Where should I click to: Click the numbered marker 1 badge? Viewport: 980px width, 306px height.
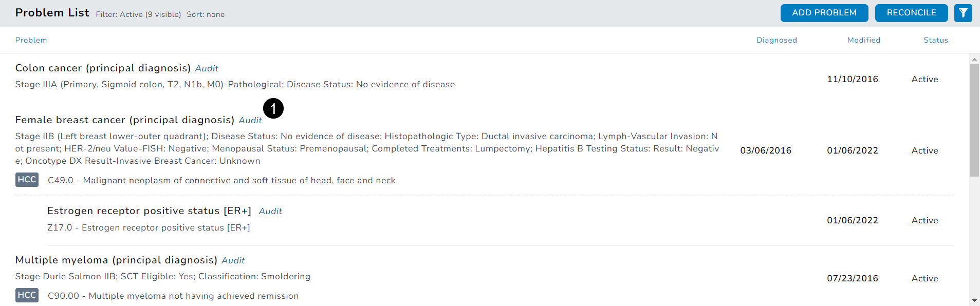coord(273,108)
